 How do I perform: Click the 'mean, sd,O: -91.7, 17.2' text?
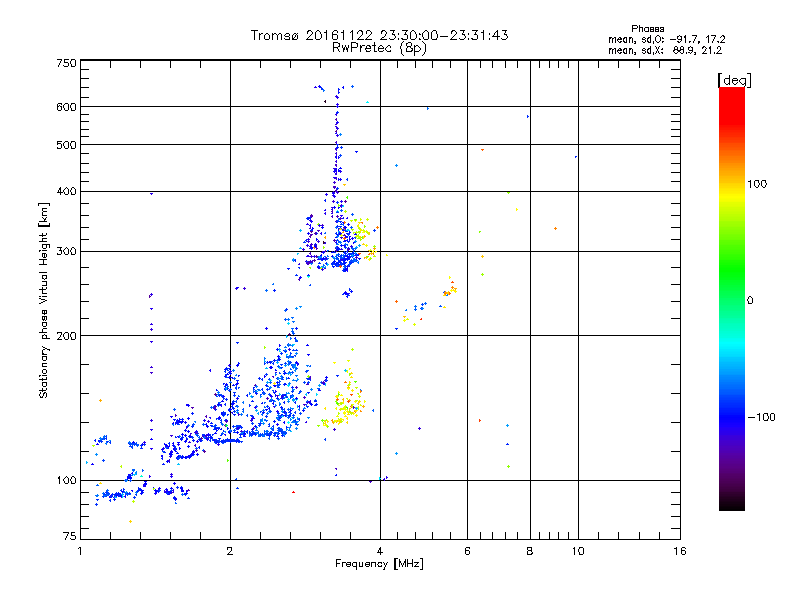coord(666,39)
